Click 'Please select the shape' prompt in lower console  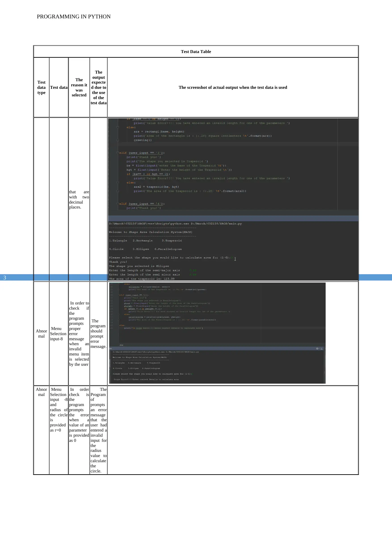point(152,374)
